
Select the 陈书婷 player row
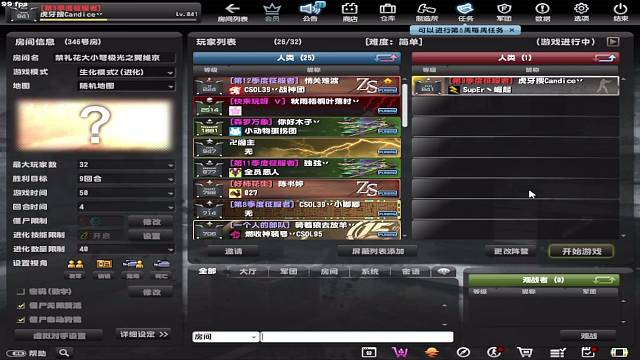pos(297,189)
